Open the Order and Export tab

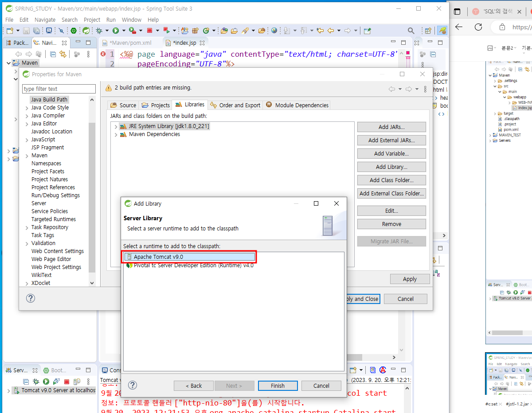point(235,105)
